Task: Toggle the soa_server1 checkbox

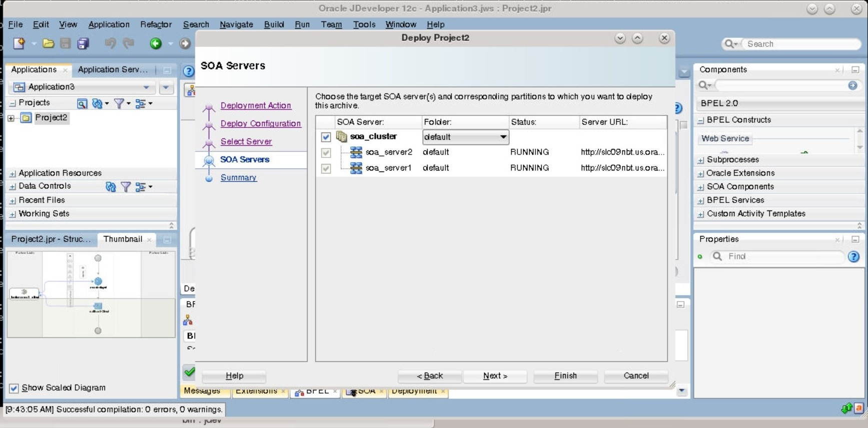Action: tap(326, 168)
